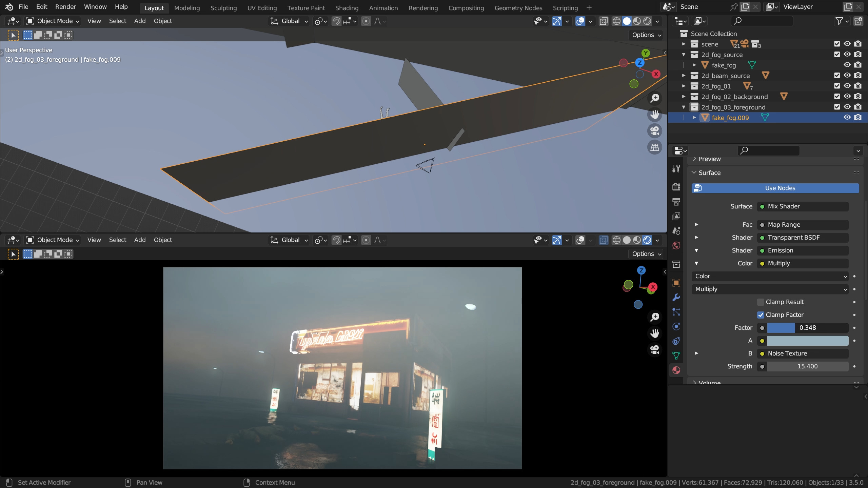Screen dimensions: 868x488
Task: Adjust the Factor slider showing 0.348
Action: click(807, 328)
